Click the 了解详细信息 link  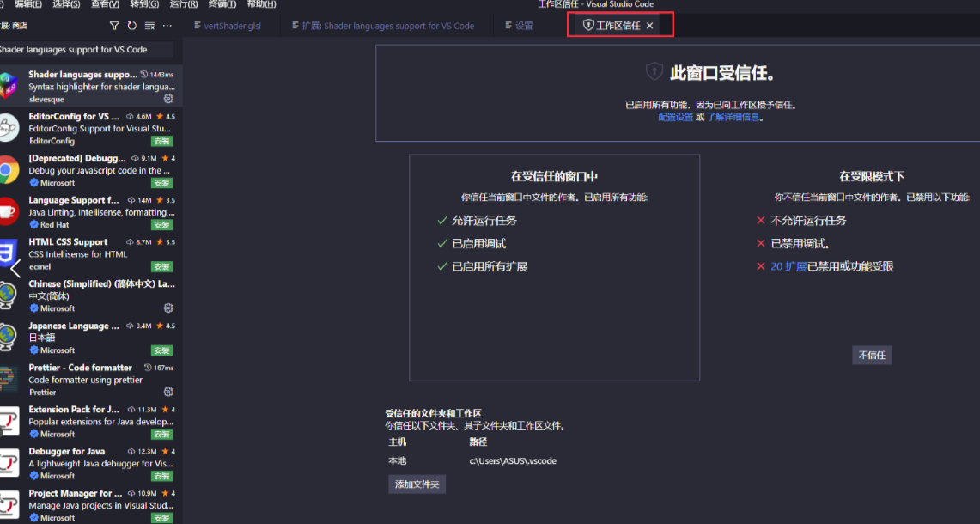point(733,117)
